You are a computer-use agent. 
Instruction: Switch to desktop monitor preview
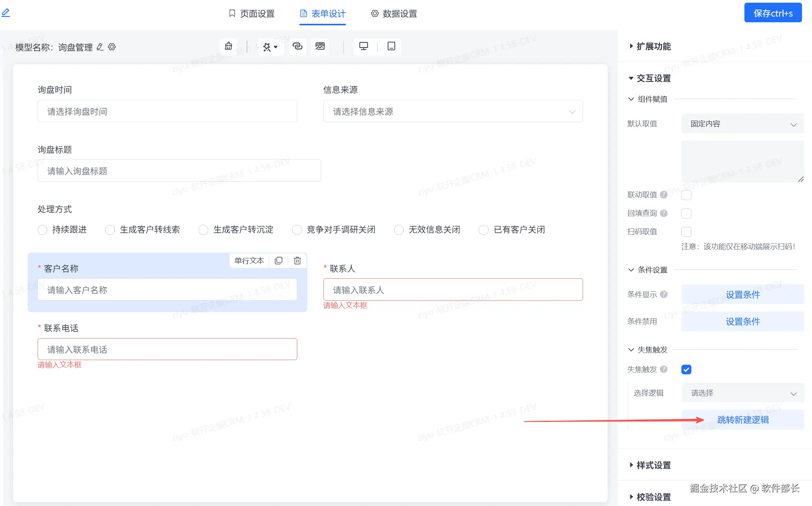click(x=363, y=46)
